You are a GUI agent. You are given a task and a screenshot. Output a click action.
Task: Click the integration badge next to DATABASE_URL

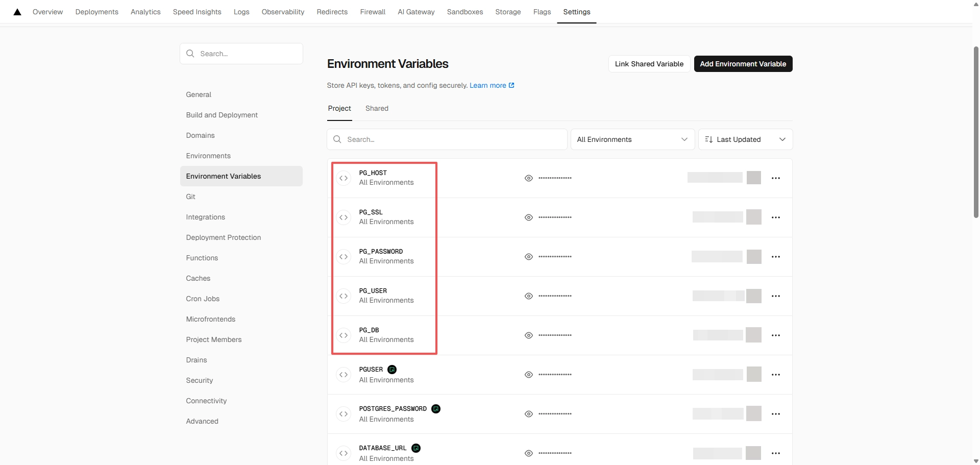[x=416, y=448]
